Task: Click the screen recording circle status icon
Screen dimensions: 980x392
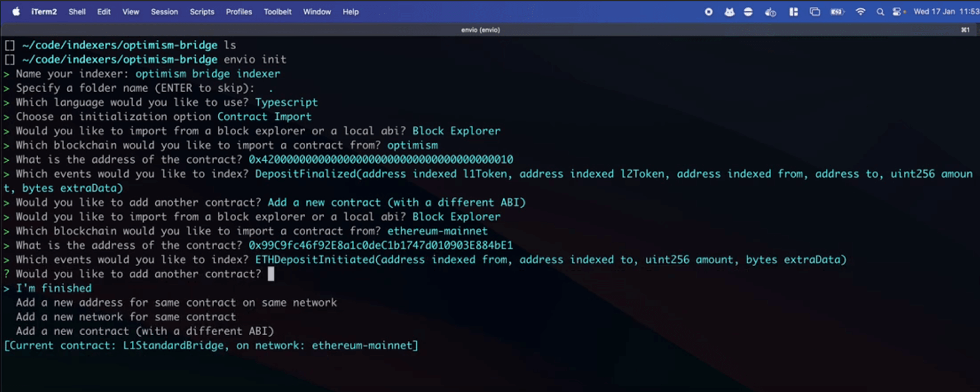Action: click(x=709, y=12)
